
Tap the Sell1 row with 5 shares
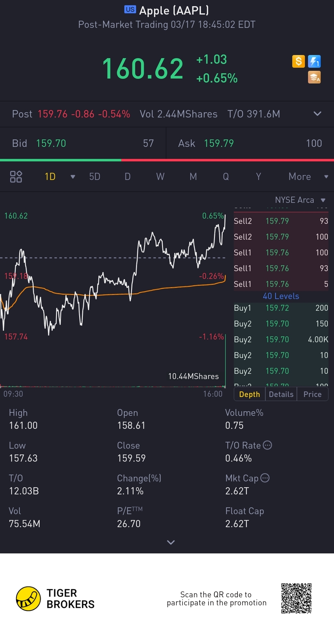[281, 284]
